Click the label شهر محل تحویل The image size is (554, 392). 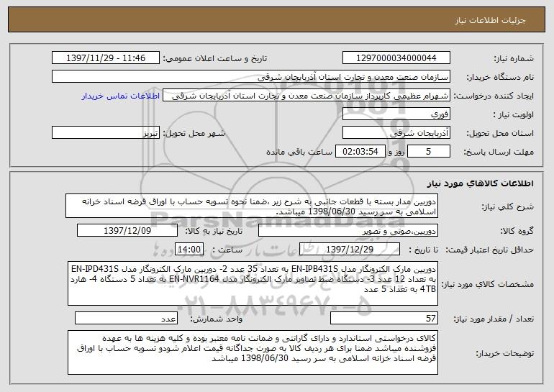194,134
